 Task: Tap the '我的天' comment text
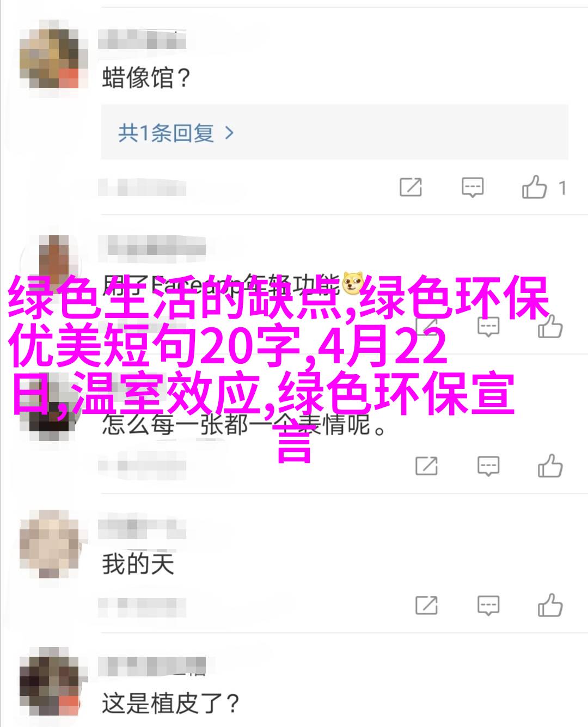point(138,564)
